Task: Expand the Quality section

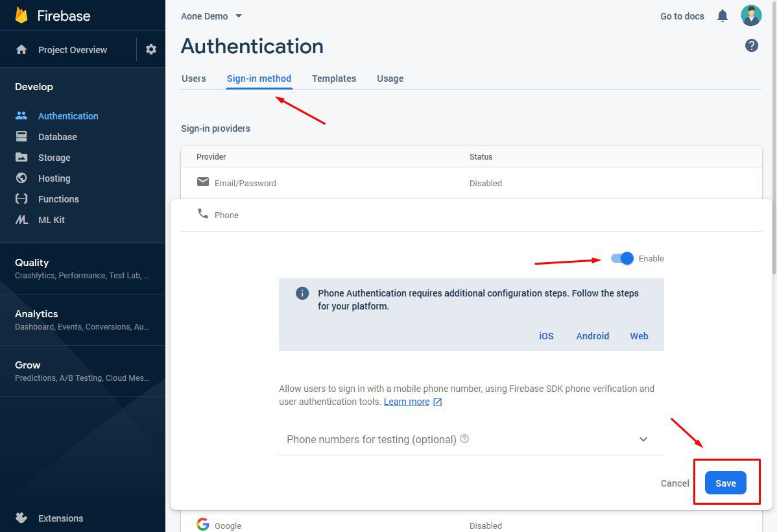Action: click(x=82, y=268)
